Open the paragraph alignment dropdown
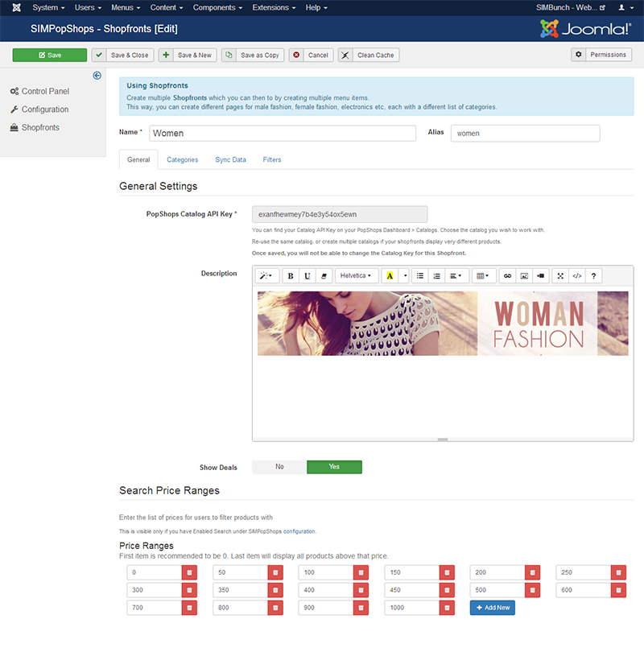Viewport: 644px width, 652px height. (456, 275)
